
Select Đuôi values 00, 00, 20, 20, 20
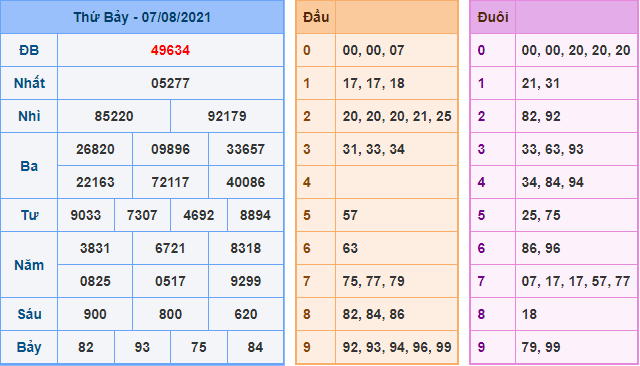coord(576,50)
